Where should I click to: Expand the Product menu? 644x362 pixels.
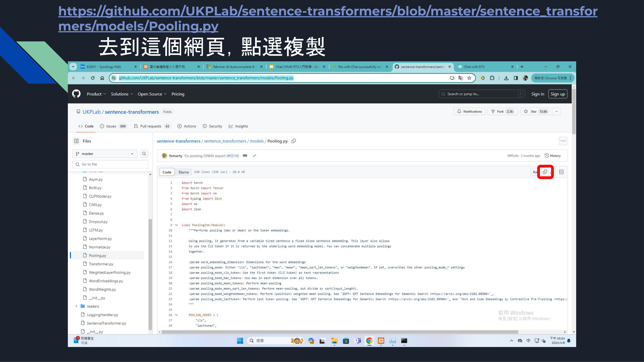pos(96,94)
